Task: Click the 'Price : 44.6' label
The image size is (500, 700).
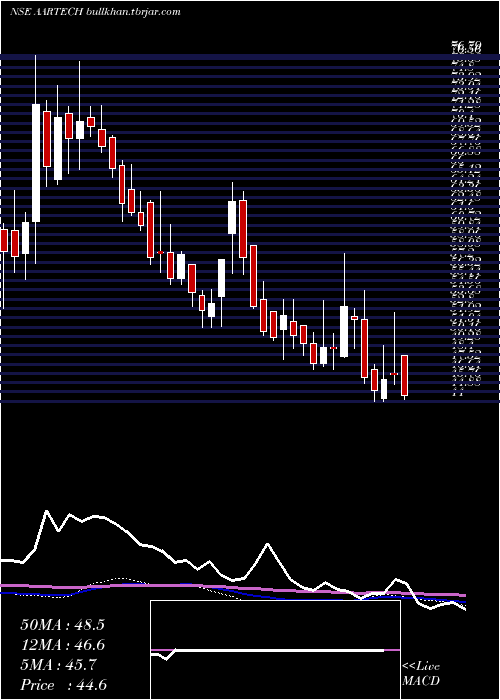Action: click(63, 685)
